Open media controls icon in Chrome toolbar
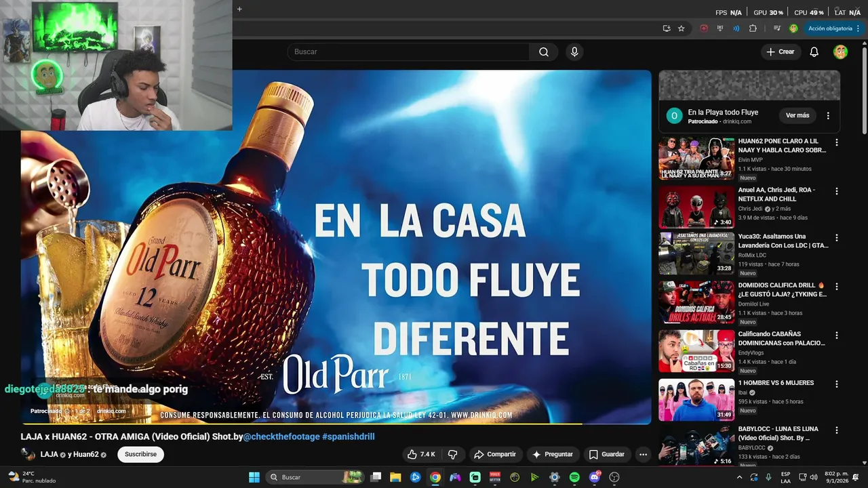 click(776, 28)
